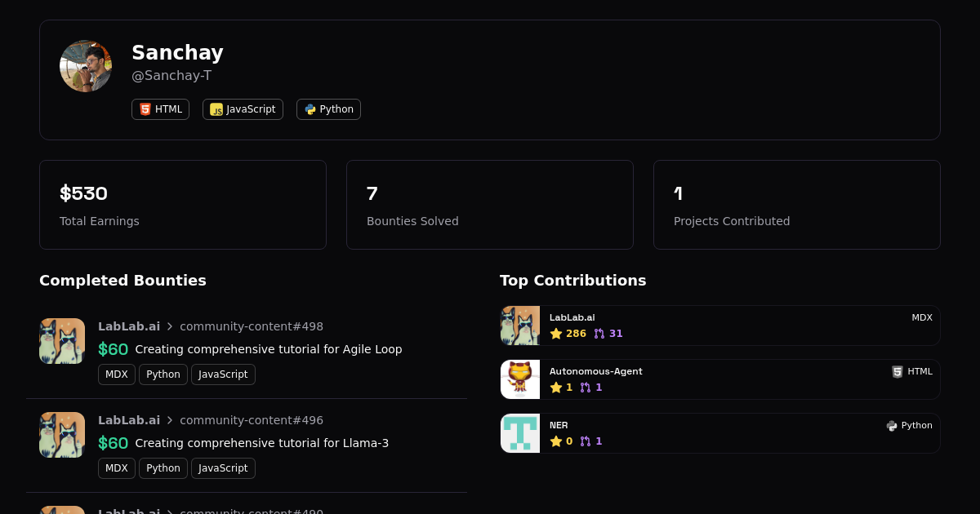Click the Python icon on NER card
This screenshot has width=980, height=514.
[892, 426]
